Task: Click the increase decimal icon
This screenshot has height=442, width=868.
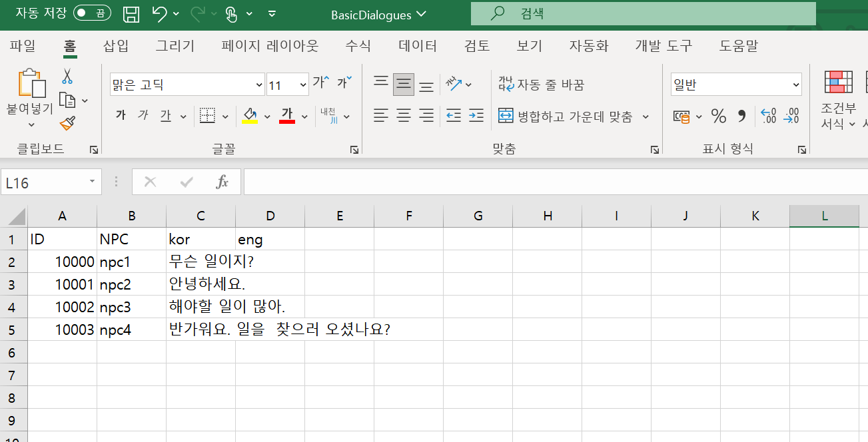Action: click(768, 116)
